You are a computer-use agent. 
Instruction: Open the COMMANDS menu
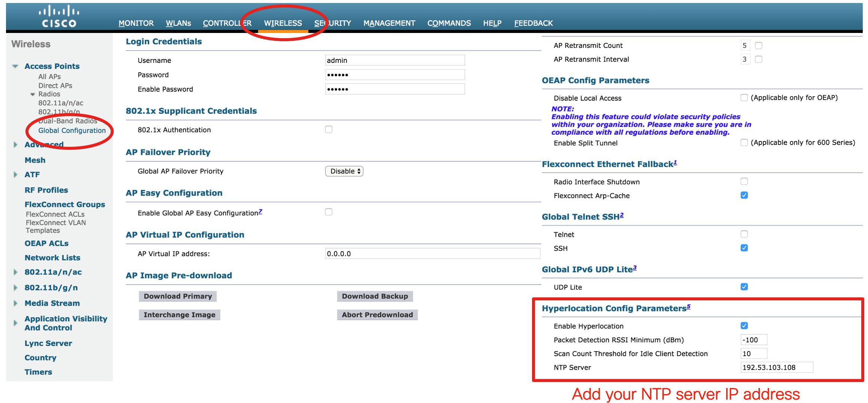pos(449,23)
